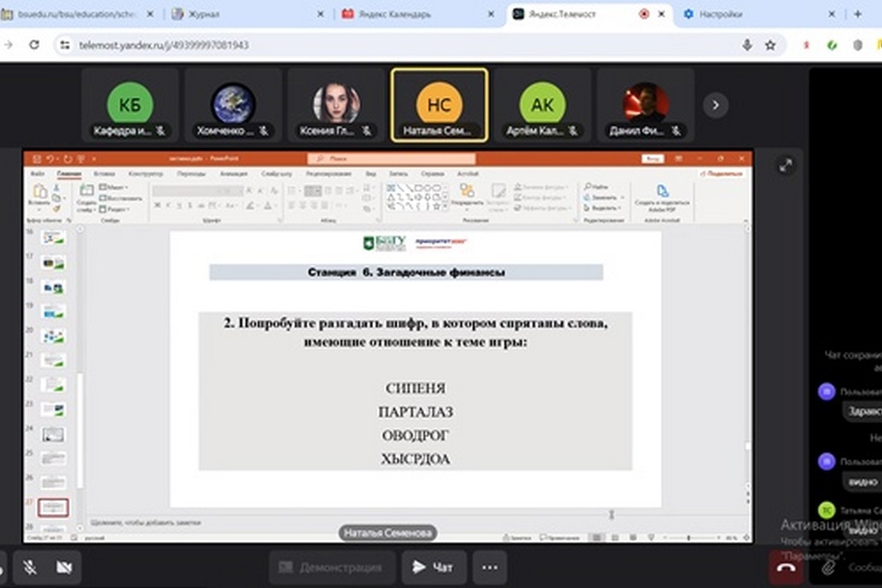Open the Чат panel button

tap(434, 568)
